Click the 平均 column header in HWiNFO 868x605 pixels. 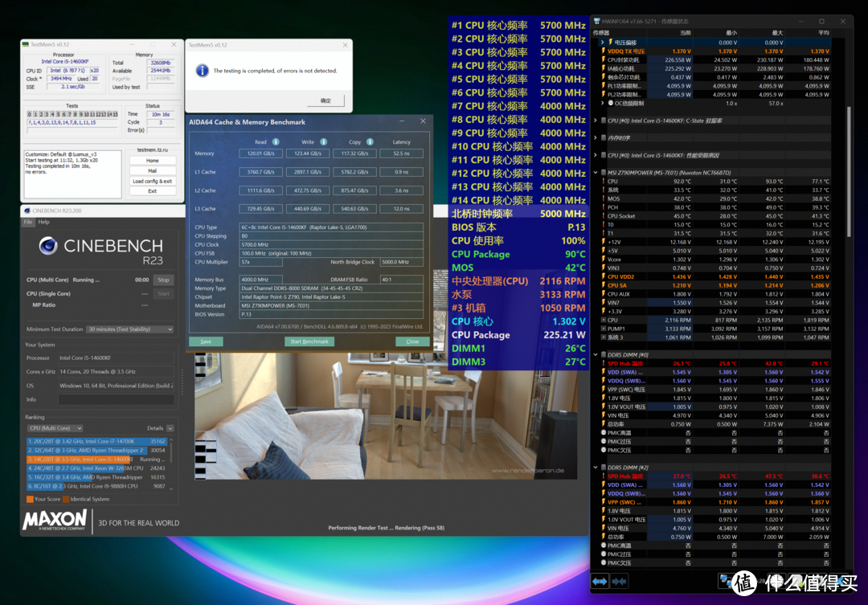(x=824, y=33)
